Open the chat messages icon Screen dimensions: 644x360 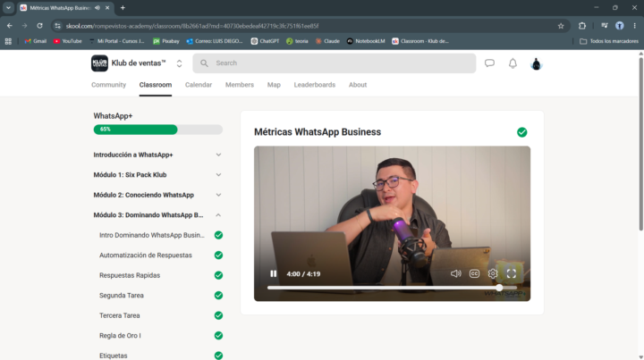489,63
